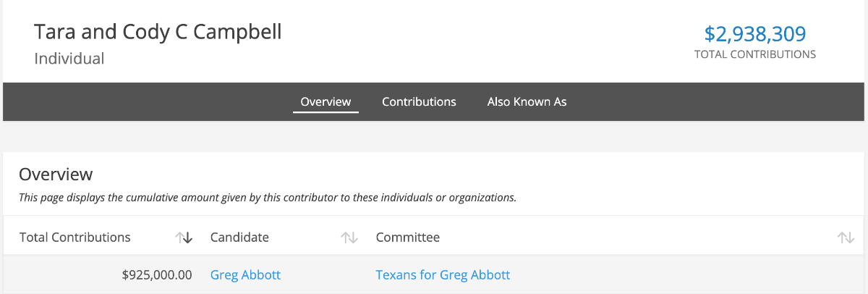The height and width of the screenshot is (294, 868).
Task: Click the Individual contributor type label
Action: pos(69,59)
